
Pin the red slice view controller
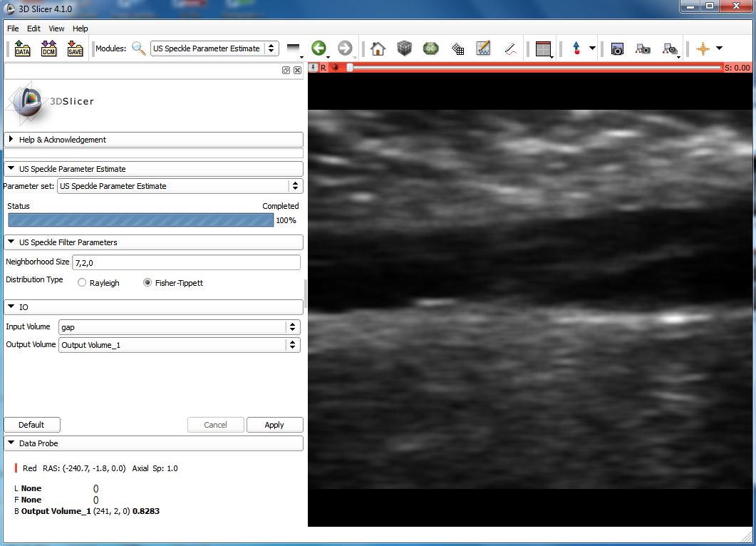pyautogui.click(x=314, y=68)
